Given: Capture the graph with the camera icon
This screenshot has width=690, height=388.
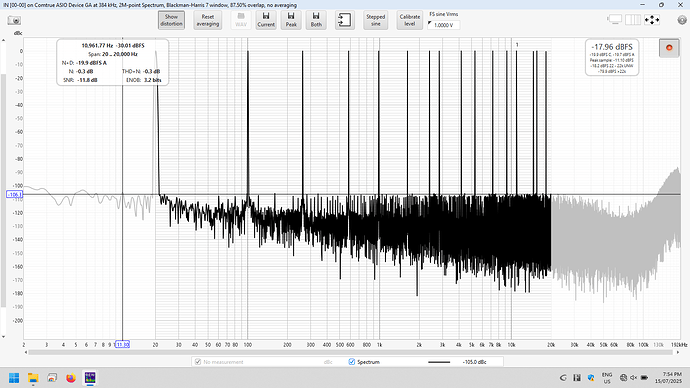Looking at the screenshot, I should [14, 21].
